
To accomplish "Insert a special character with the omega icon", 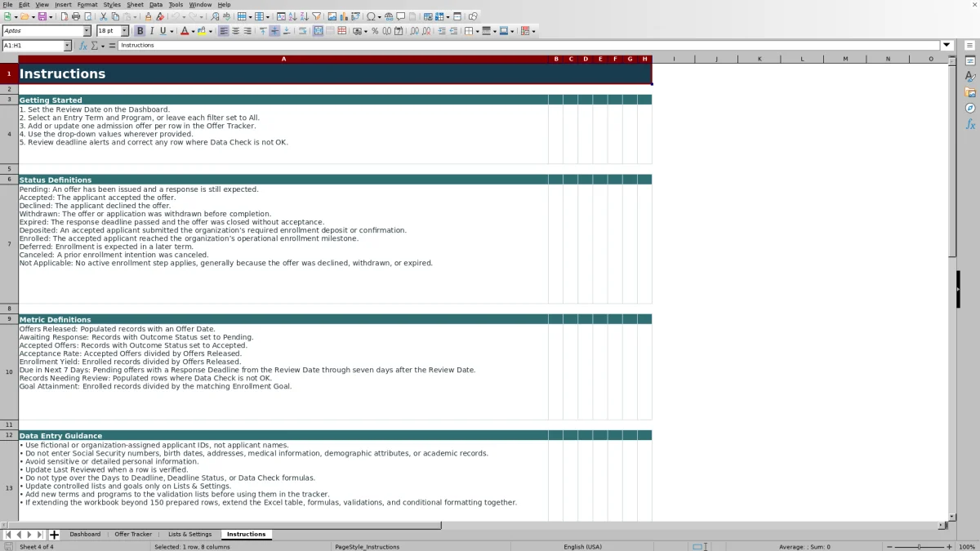I will point(372,16).
